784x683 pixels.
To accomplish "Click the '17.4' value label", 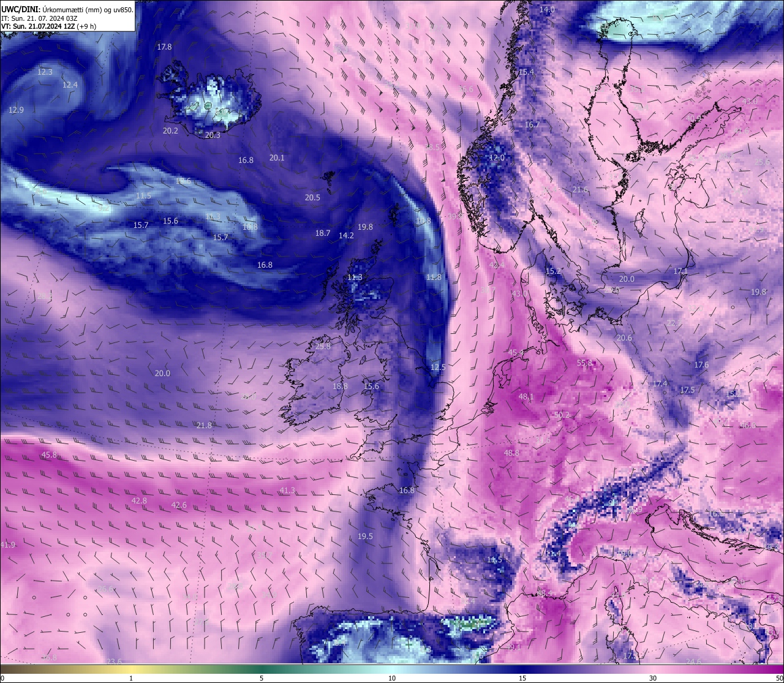I will pyautogui.click(x=660, y=383).
